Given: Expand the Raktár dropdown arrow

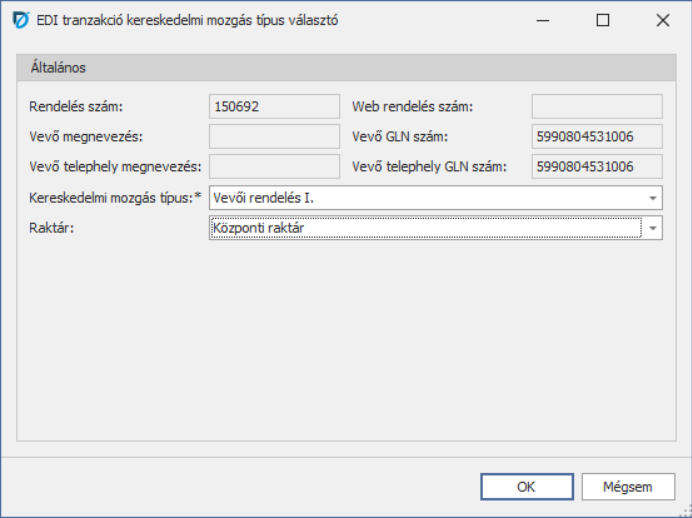Looking at the screenshot, I should (x=652, y=229).
